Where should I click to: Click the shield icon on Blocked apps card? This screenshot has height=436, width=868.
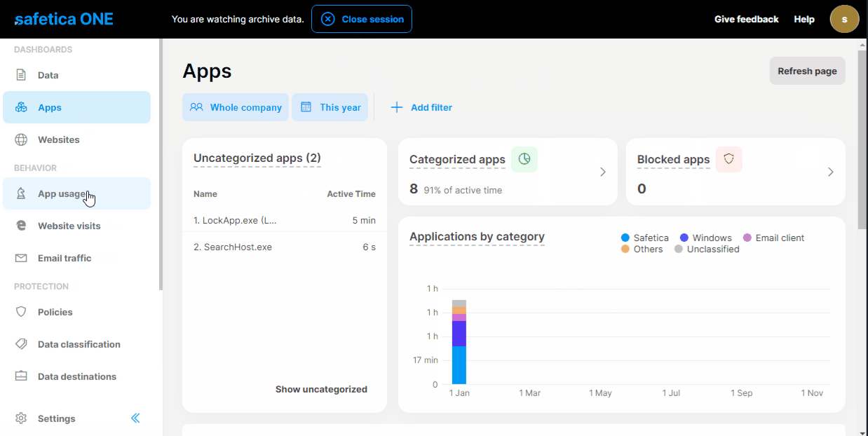coord(728,159)
